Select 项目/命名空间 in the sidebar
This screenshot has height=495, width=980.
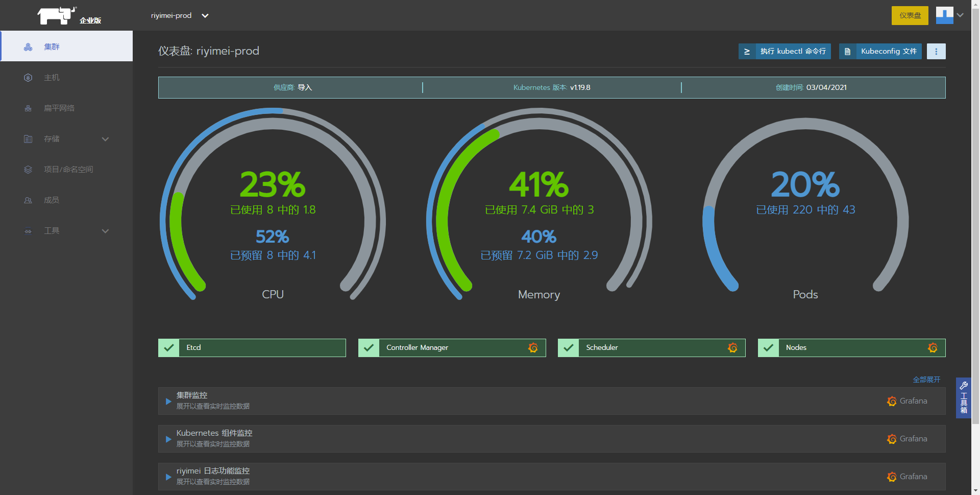click(67, 169)
